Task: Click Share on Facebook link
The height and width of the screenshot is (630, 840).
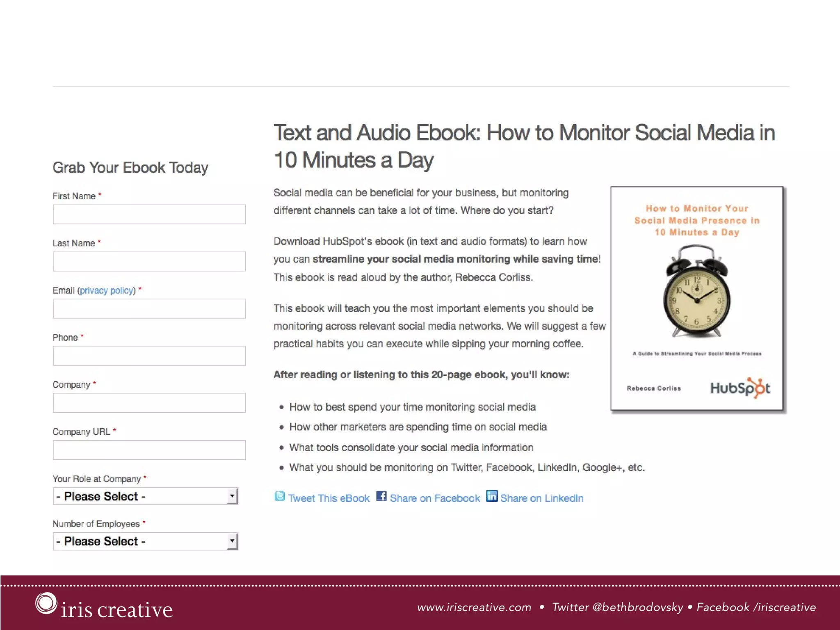Action: pos(435,498)
